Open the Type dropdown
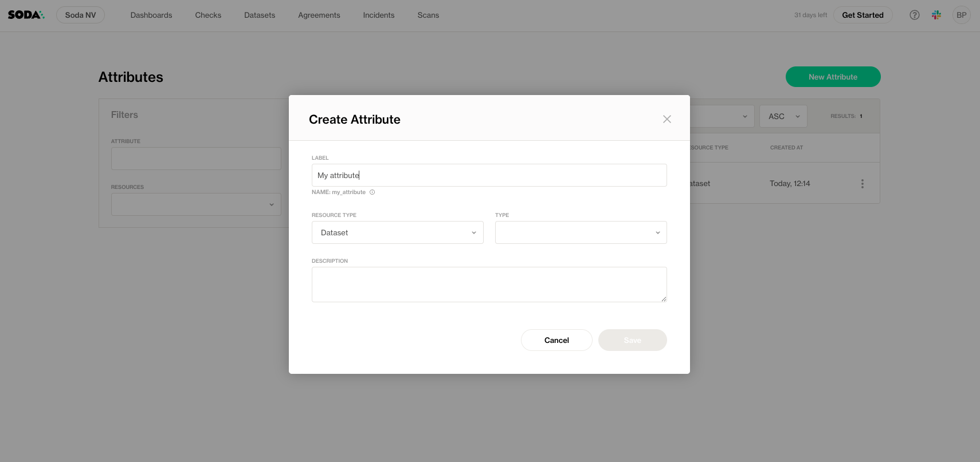The width and height of the screenshot is (980, 462). 581,232
